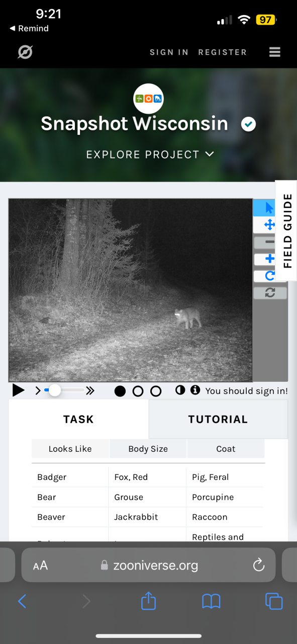Select the second frame dot
297x644 pixels.
pos(138,391)
